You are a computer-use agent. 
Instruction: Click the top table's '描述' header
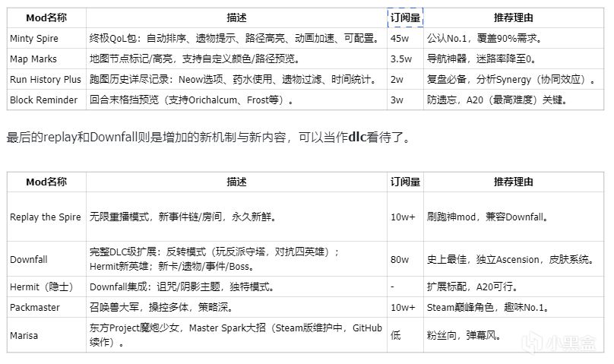(x=236, y=17)
